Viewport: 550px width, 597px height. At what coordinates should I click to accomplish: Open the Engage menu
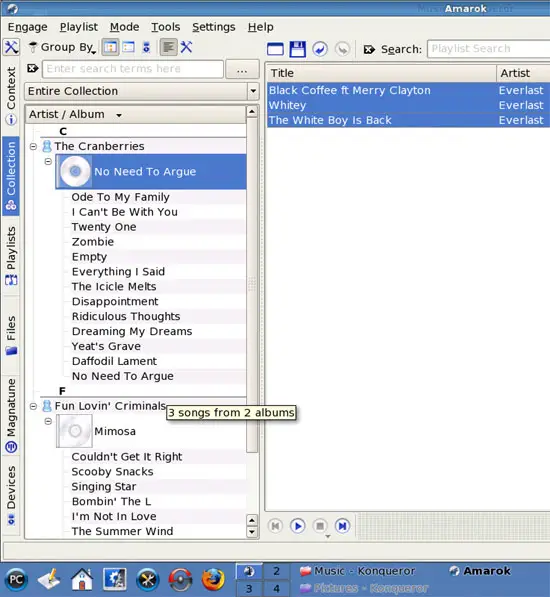coord(27,27)
